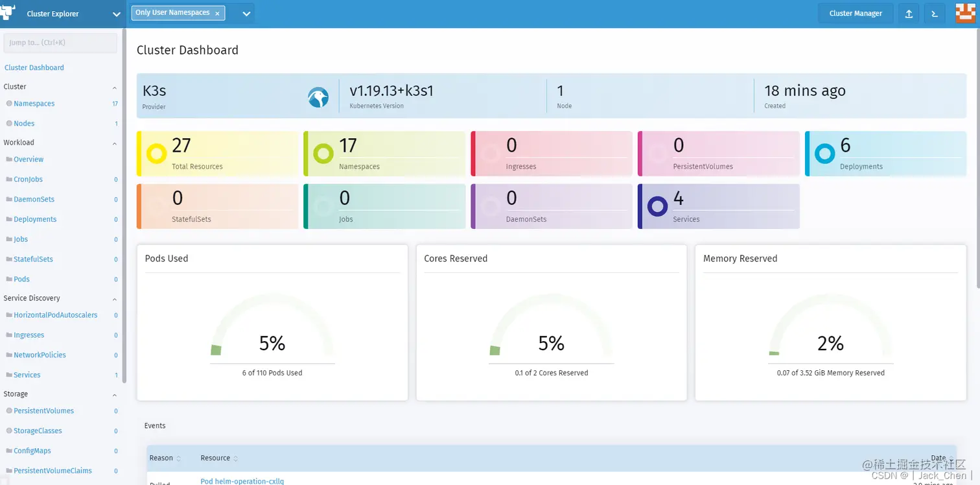Click the Pods Used gauge
The height and width of the screenshot is (485, 980).
(272, 326)
